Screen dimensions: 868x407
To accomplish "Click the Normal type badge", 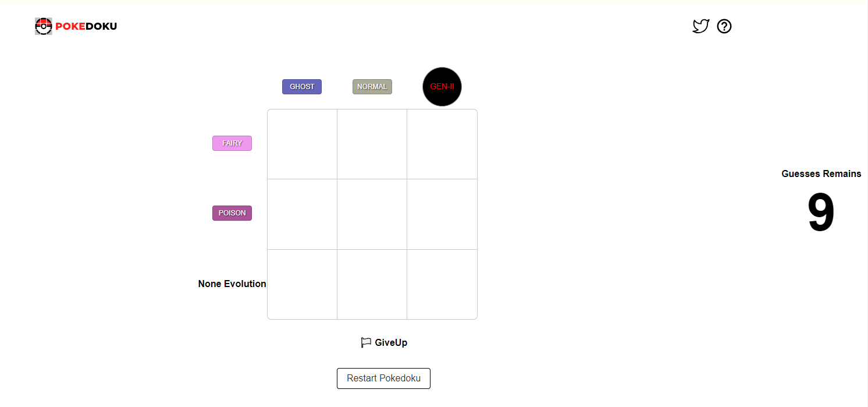I will 372,87.
